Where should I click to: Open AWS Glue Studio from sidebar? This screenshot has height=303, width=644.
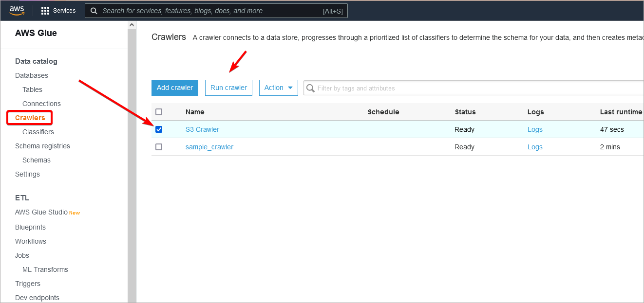pyautogui.click(x=41, y=212)
